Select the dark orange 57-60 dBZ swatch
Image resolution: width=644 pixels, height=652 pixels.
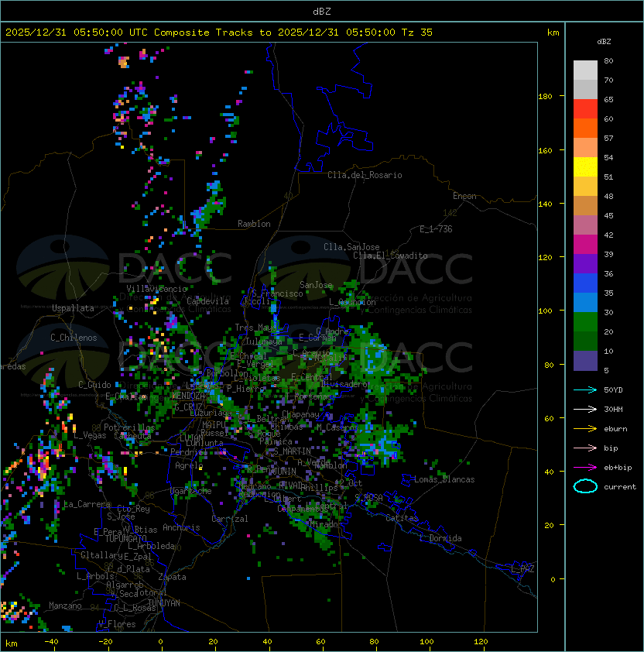click(x=585, y=128)
